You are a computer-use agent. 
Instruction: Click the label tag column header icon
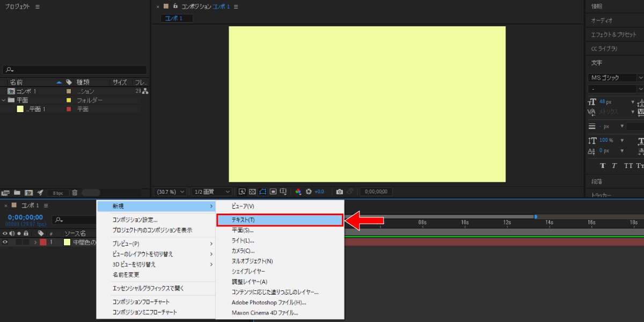69,82
